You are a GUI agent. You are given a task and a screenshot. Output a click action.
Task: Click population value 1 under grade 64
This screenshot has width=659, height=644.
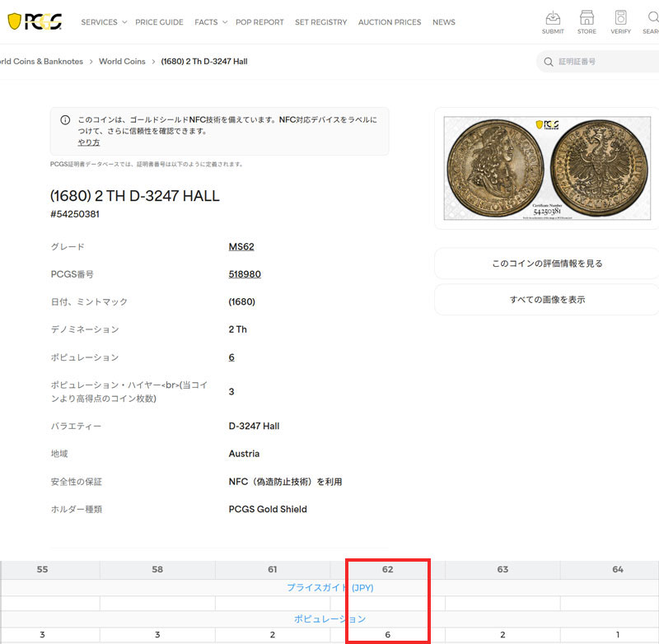tap(617, 635)
